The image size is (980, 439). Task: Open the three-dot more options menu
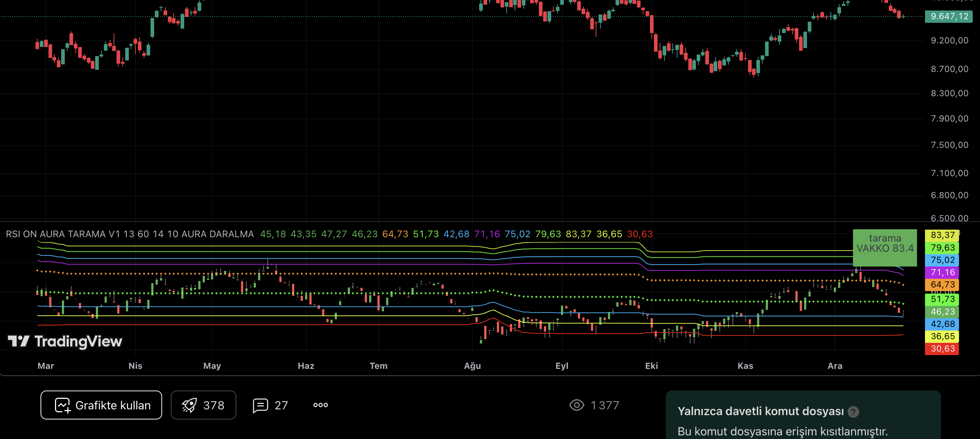tap(320, 405)
